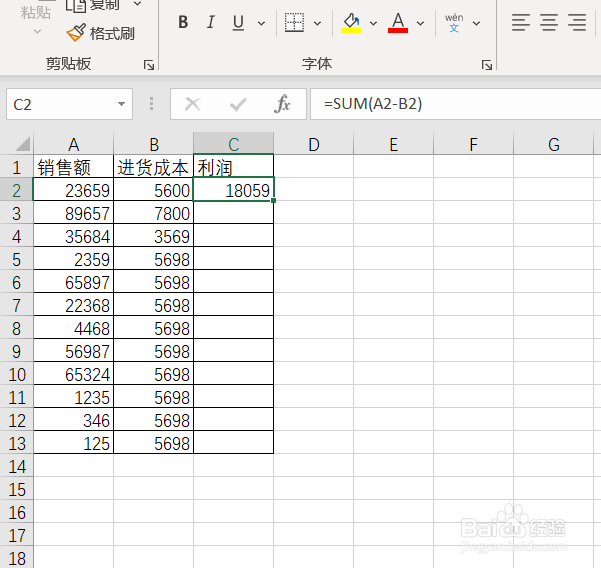Open 剪贴板 clipboard dialog launcher
Image resolution: width=601 pixels, height=568 pixels.
tap(149, 65)
